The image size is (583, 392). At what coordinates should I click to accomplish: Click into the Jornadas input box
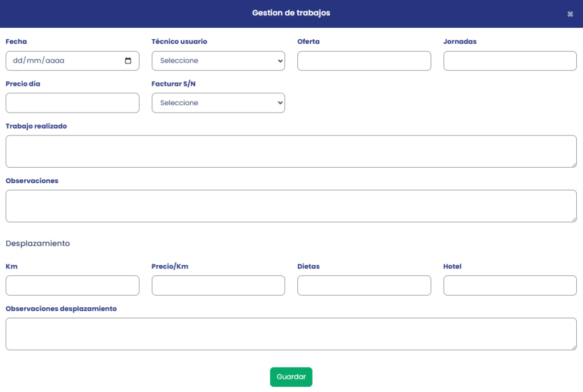tap(510, 61)
